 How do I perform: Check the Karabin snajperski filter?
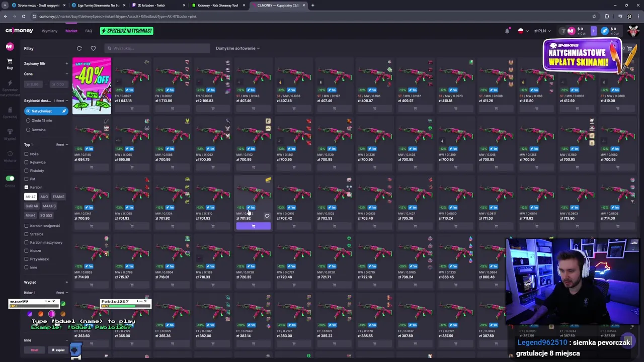(x=26, y=226)
